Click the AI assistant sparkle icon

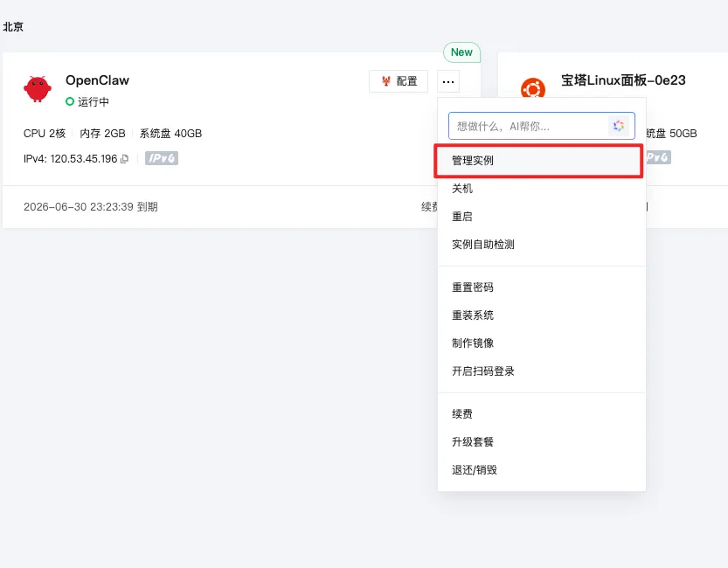[619, 126]
